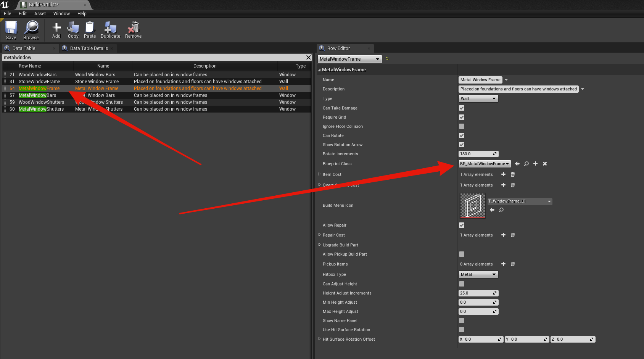644x359 pixels.
Task: Open the Type dropdown showing Wall
Action: [478, 98]
